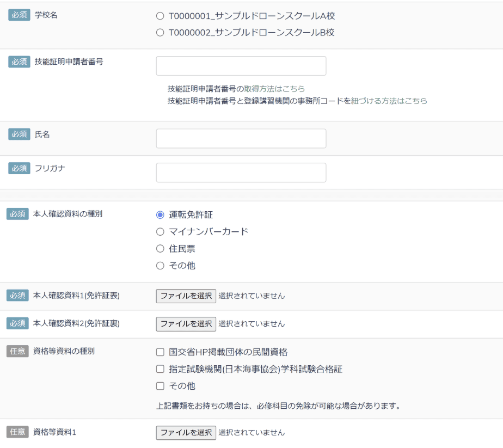Select the 住民票 radio option

click(x=160, y=249)
